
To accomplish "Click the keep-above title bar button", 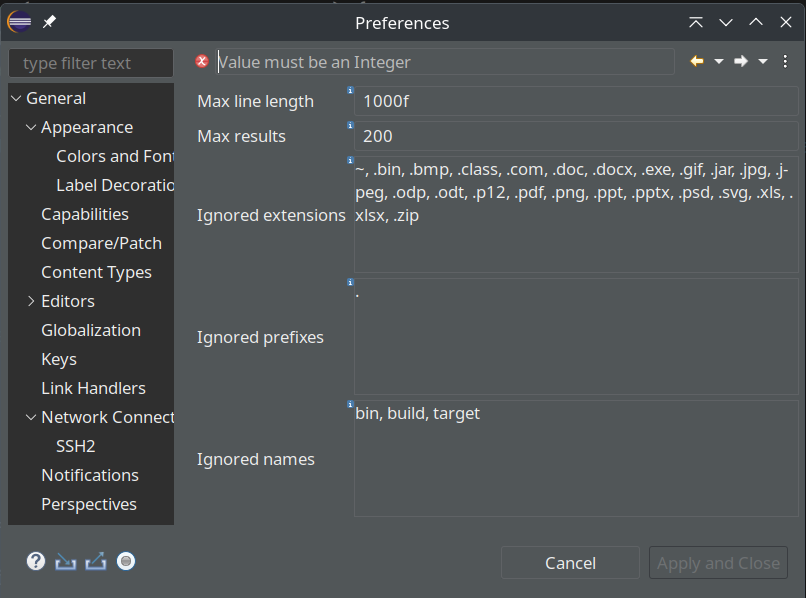I will point(695,22).
